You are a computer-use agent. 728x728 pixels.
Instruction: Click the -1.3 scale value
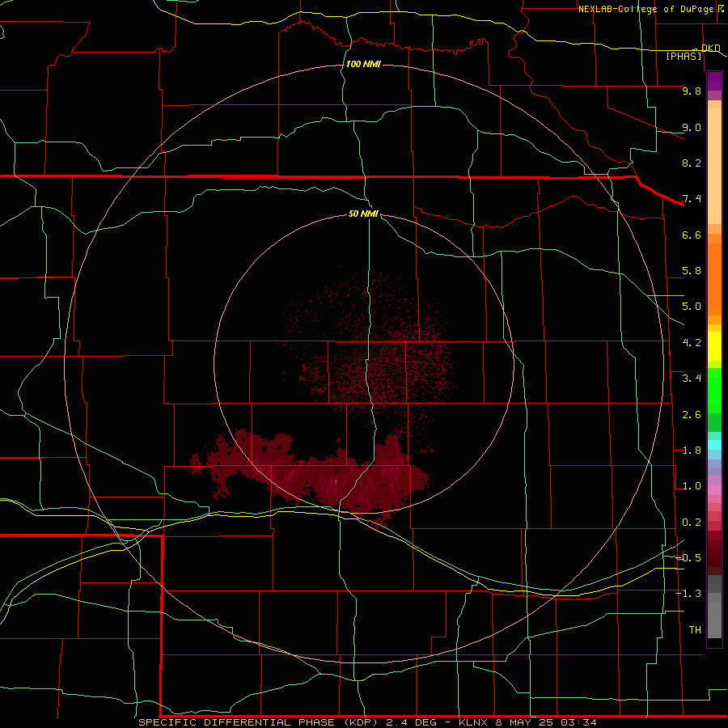(x=689, y=594)
